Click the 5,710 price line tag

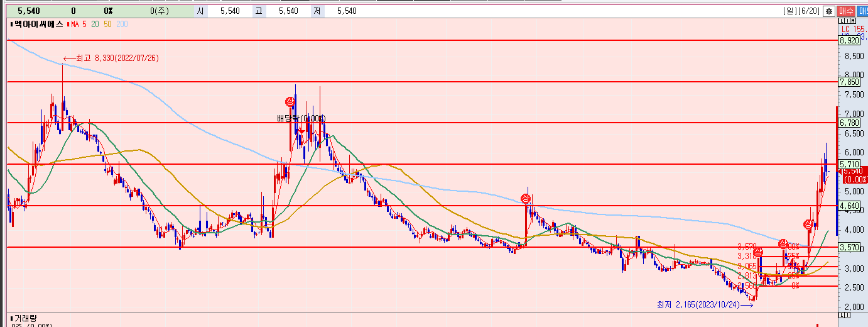coord(849,163)
